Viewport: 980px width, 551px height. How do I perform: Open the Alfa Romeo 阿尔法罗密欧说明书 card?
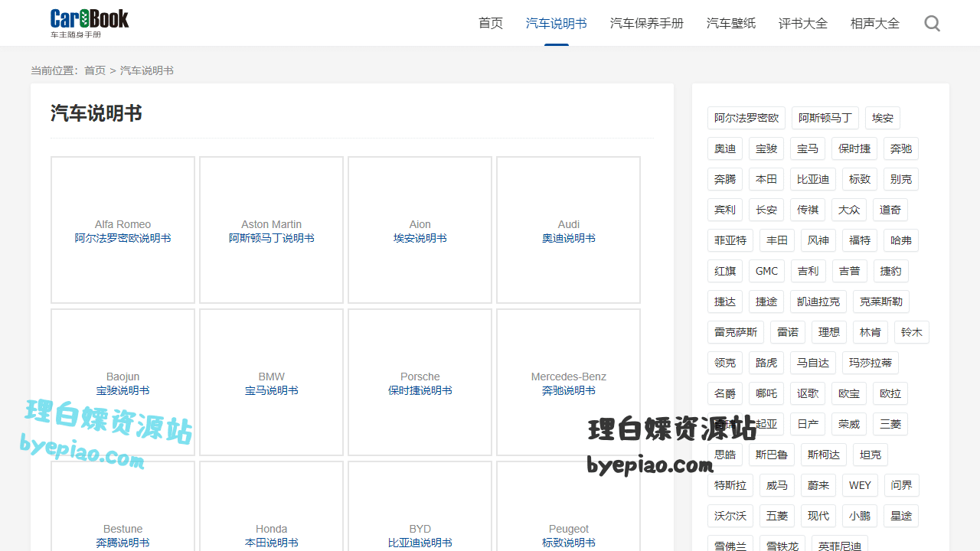pos(123,230)
